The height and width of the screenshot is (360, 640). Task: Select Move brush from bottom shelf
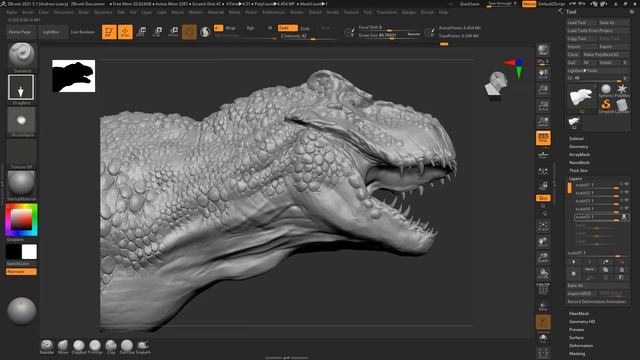tap(63, 347)
